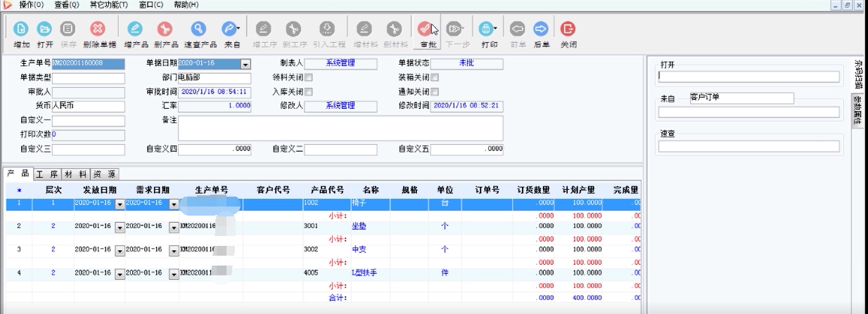The width and height of the screenshot is (868, 314).
Task: Select the product name 坐垫 cell
Action: (371, 226)
